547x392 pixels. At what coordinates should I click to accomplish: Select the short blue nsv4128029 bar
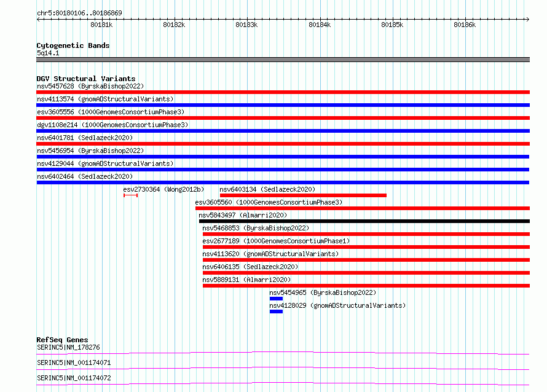coord(276,312)
